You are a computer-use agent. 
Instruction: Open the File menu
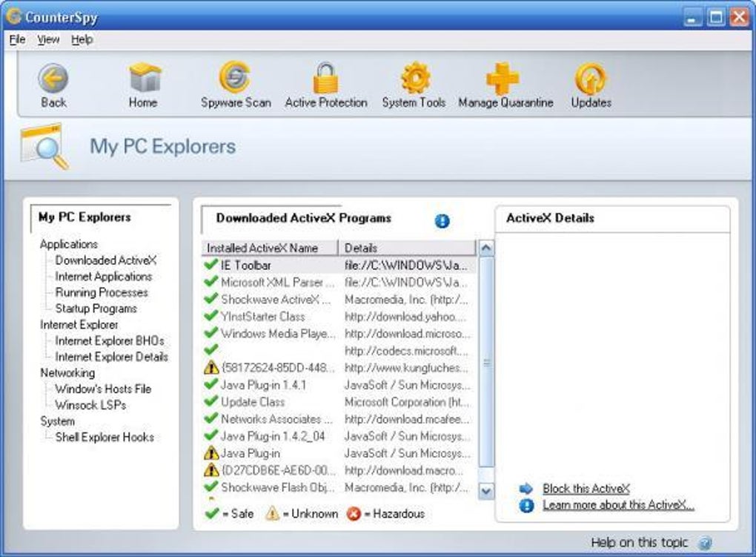click(x=17, y=39)
